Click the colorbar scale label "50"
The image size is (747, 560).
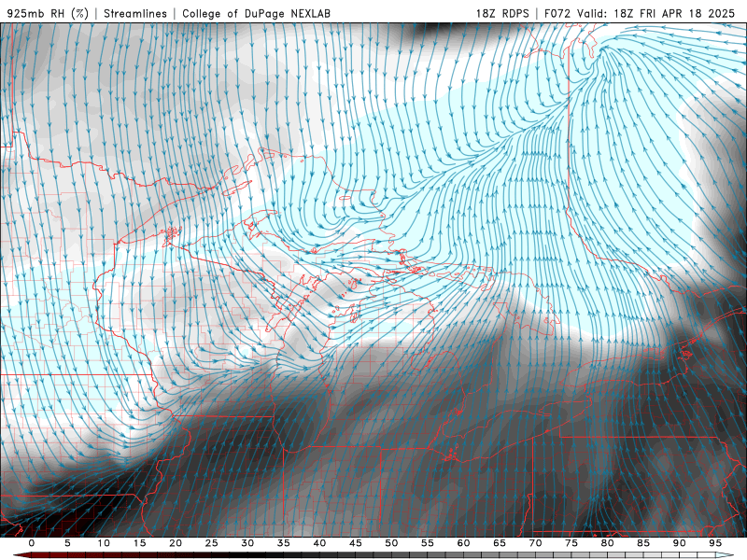(391, 543)
